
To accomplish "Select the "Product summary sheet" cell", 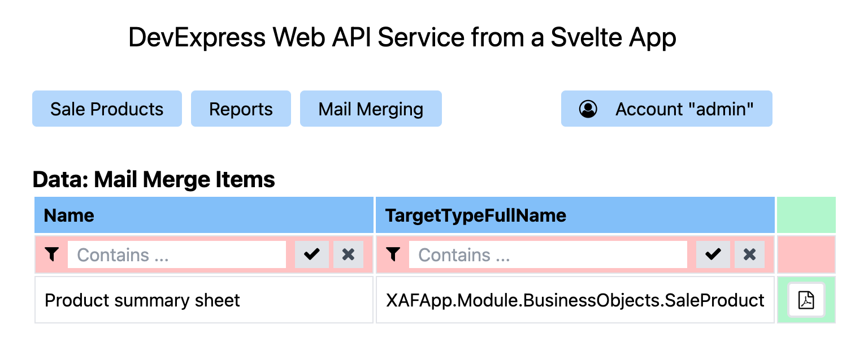I will (204, 300).
